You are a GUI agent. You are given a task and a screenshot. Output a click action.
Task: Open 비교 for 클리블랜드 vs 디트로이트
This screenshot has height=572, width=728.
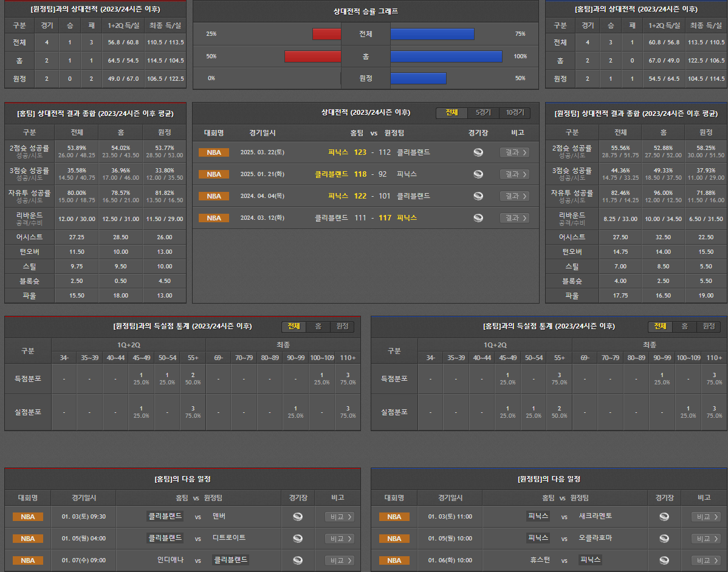(339, 539)
